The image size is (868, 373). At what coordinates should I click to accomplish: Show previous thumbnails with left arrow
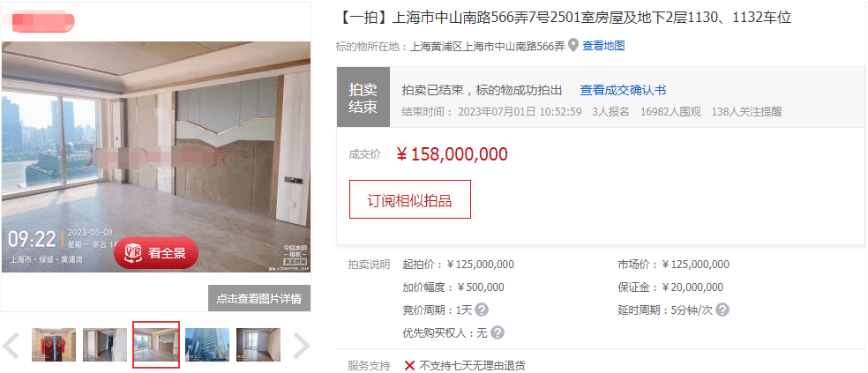11,346
